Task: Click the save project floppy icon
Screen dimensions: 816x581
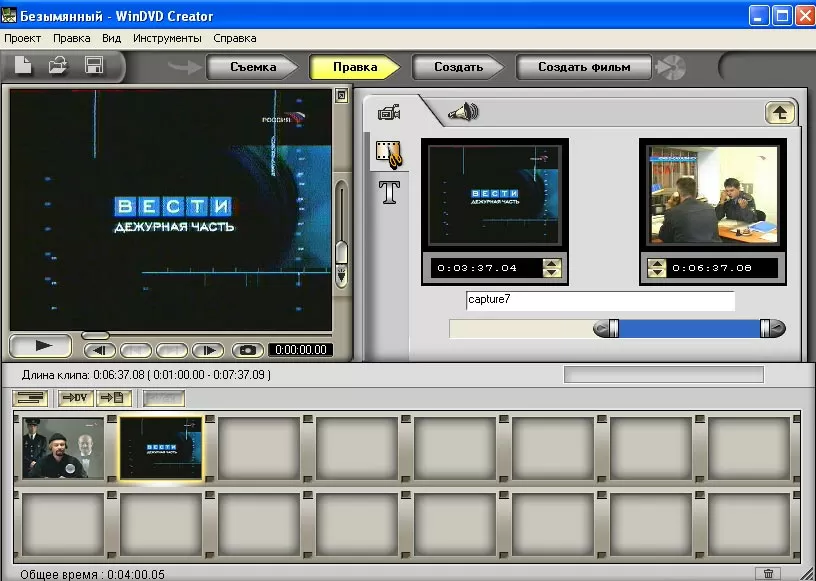Action: pyautogui.click(x=94, y=67)
